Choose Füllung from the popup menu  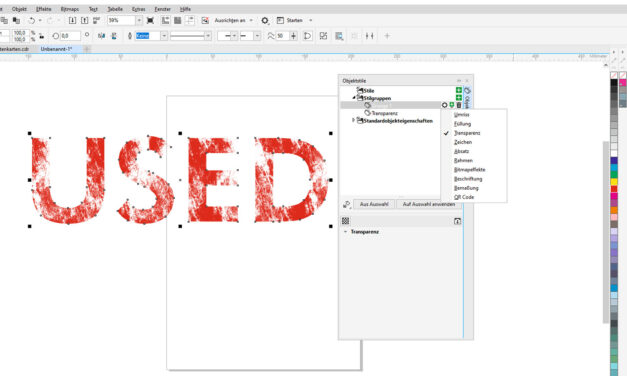coord(462,124)
